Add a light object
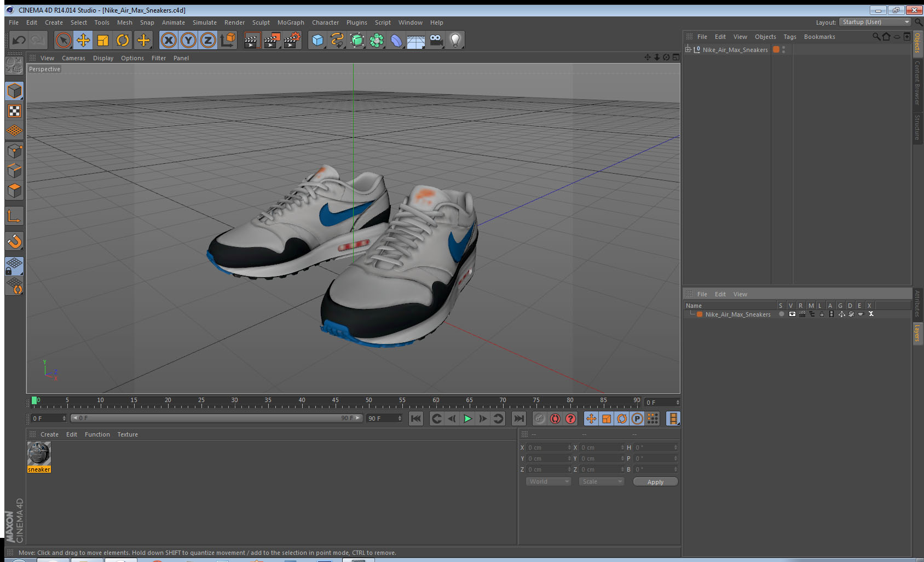The image size is (924, 562). (455, 40)
